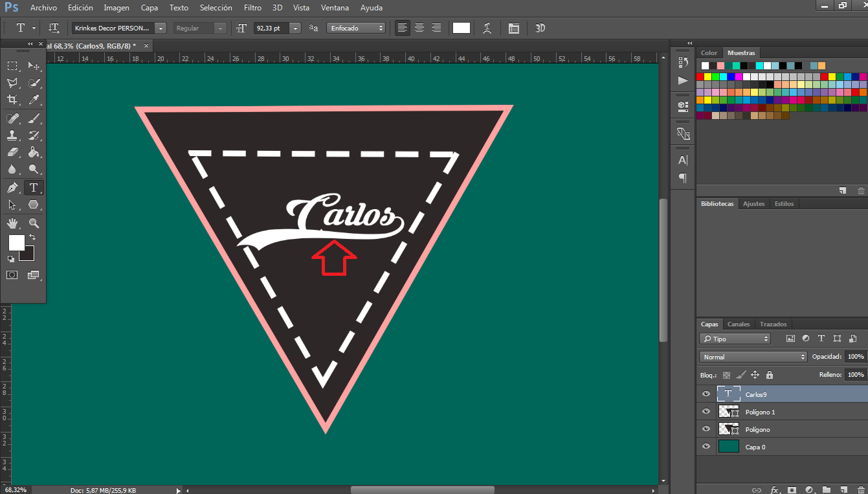Switch to the Canales tab
The image size is (868, 494).
(739, 324)
